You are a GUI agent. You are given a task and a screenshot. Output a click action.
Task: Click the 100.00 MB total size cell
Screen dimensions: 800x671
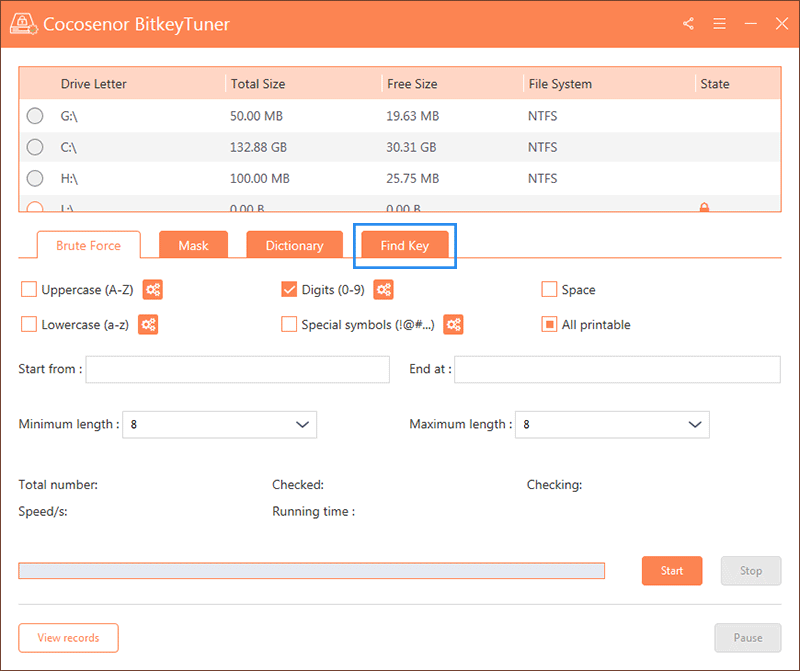tap(260, 179)
